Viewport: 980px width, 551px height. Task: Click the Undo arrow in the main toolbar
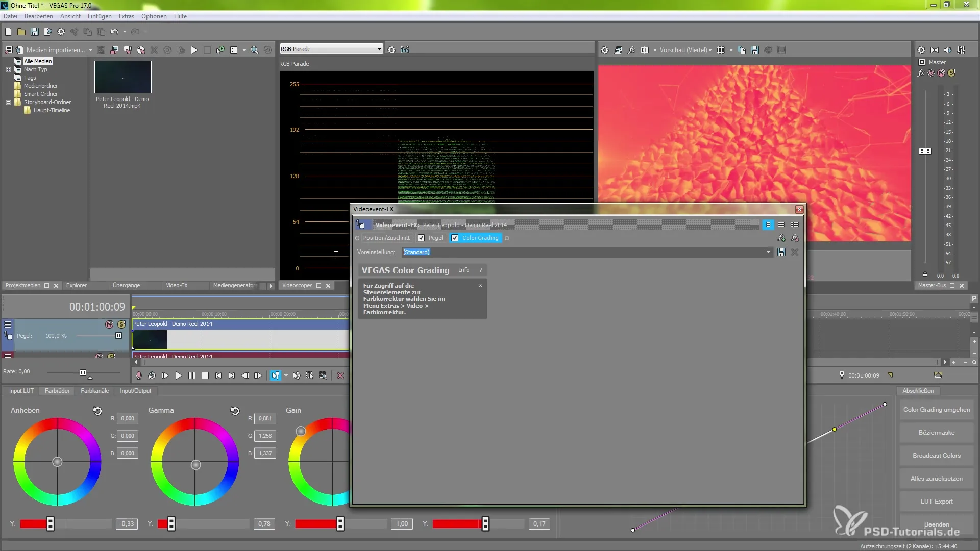pos(114,32)
